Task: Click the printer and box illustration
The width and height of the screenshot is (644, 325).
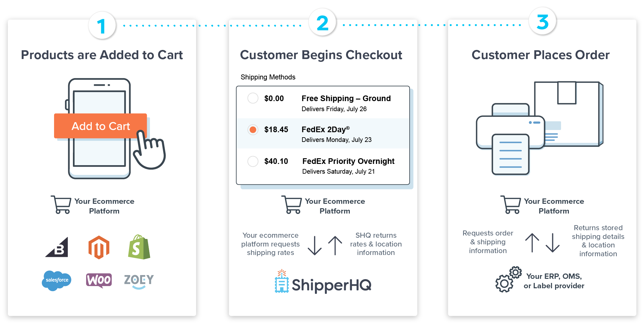Action: coord(539,127)
